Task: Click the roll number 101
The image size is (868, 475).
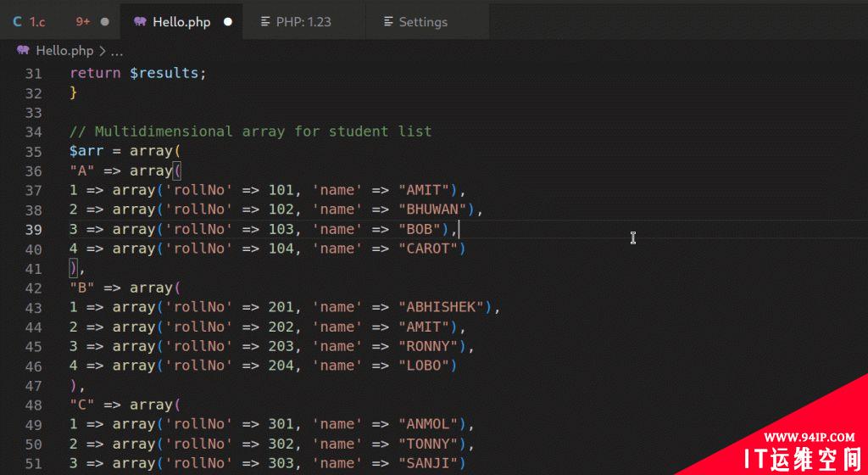Action: [281, 191]
